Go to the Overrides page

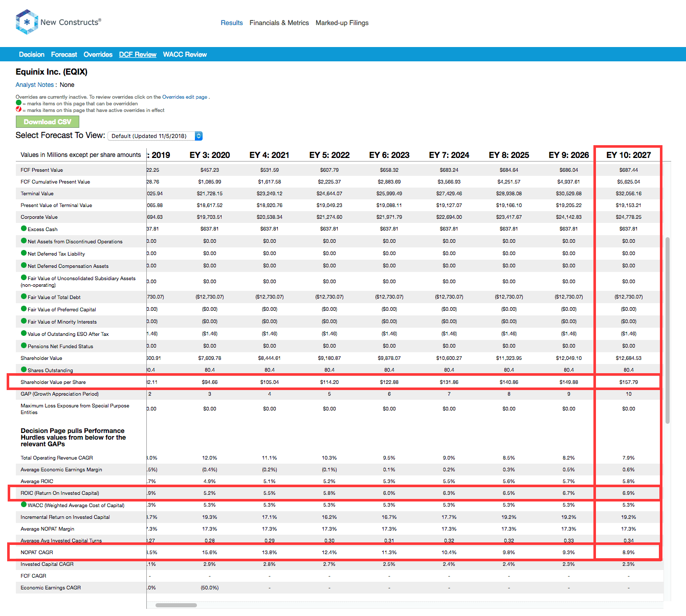coord(98,55)
